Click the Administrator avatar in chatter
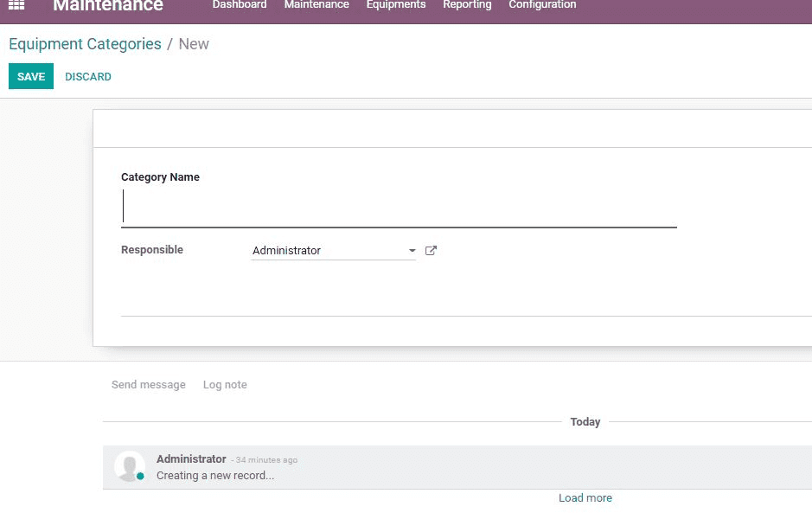The height and width of the screenshot is (532, 812). point(130,466)
